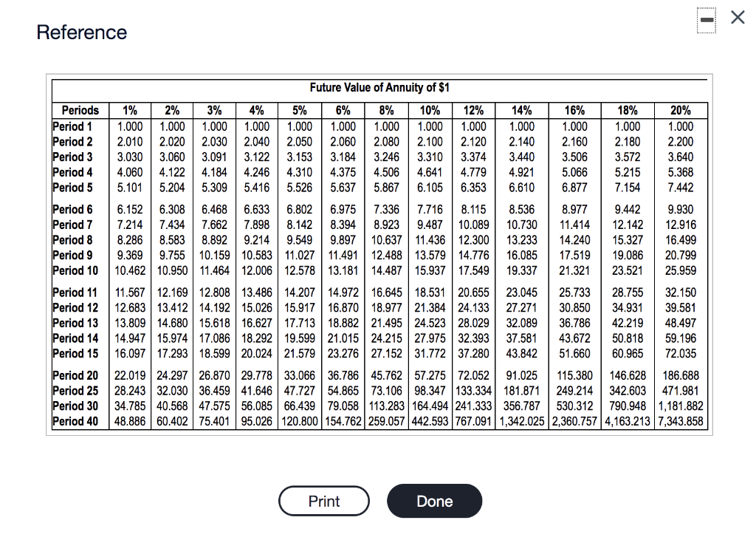Click the Print button
Viewport: 756px width, 540px height.
pos(323,501)
